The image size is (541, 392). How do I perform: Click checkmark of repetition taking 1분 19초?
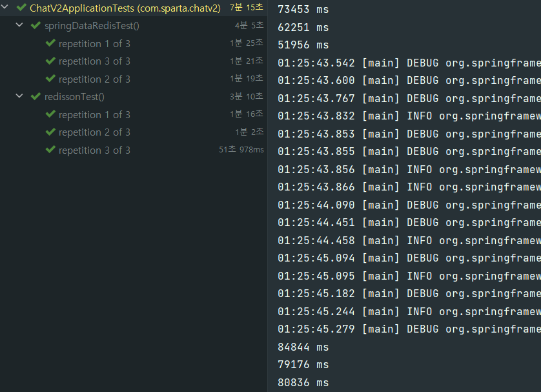(x=50, y=78)
